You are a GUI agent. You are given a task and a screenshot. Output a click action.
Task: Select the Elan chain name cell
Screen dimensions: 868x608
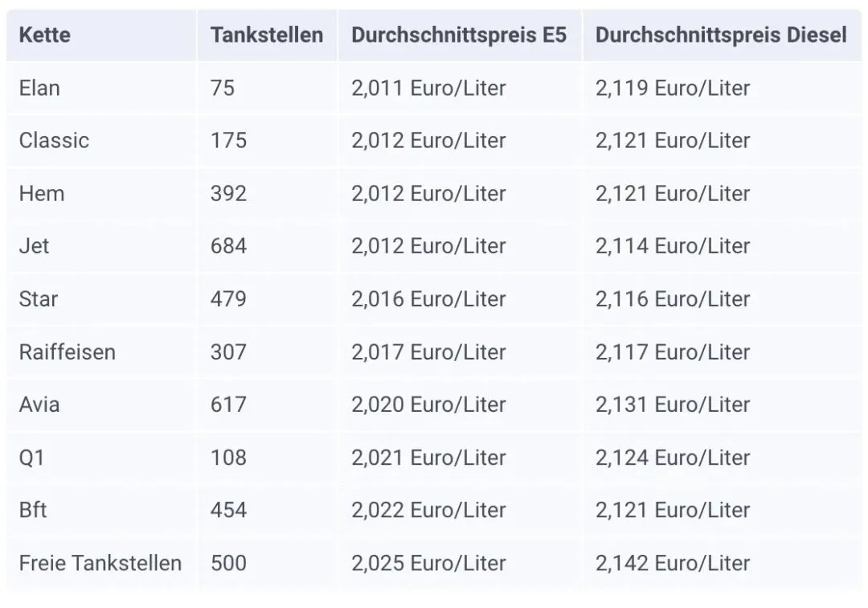(x=39, y=88)
